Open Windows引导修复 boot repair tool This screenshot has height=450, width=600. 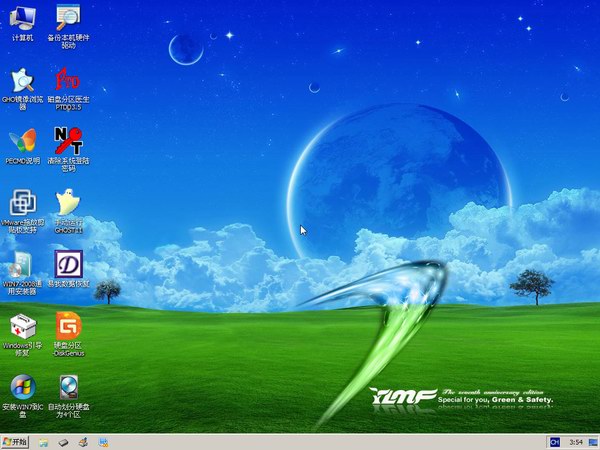tap(22, 326)
